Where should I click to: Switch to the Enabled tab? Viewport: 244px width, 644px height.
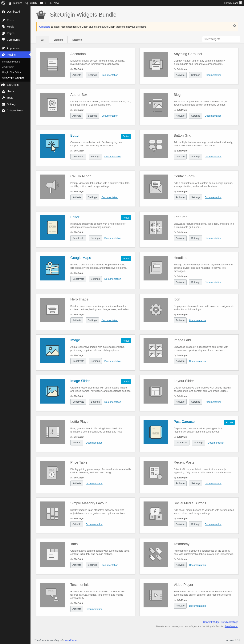(58, 40)
